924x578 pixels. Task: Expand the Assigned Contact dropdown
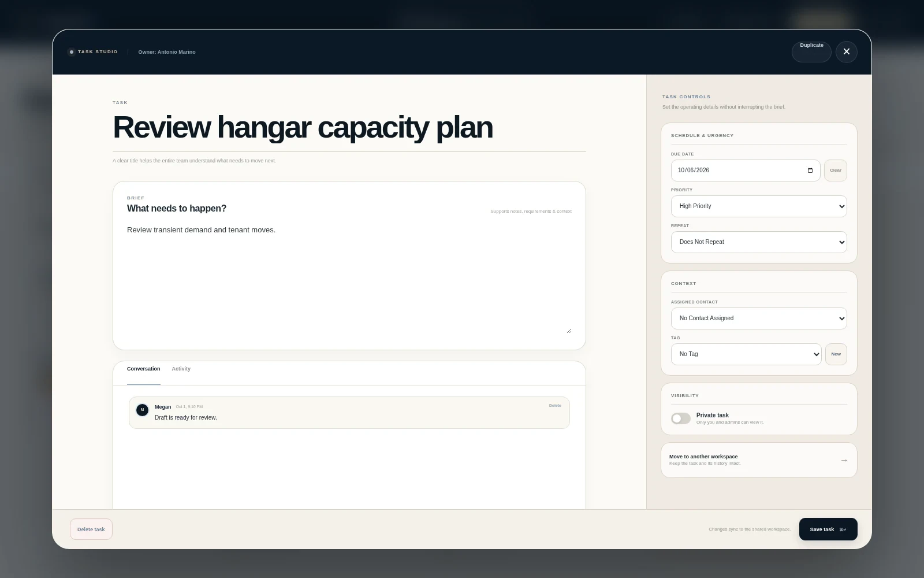pyautogui.click(x=759, y=318)
